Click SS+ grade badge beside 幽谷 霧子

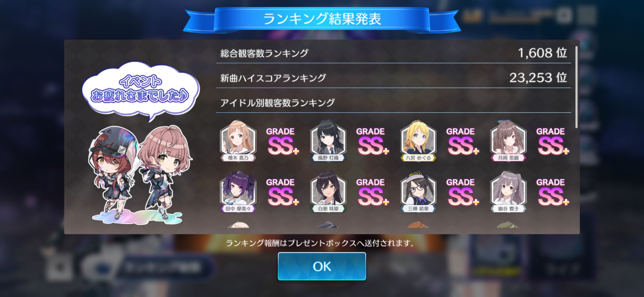[552, 192]
